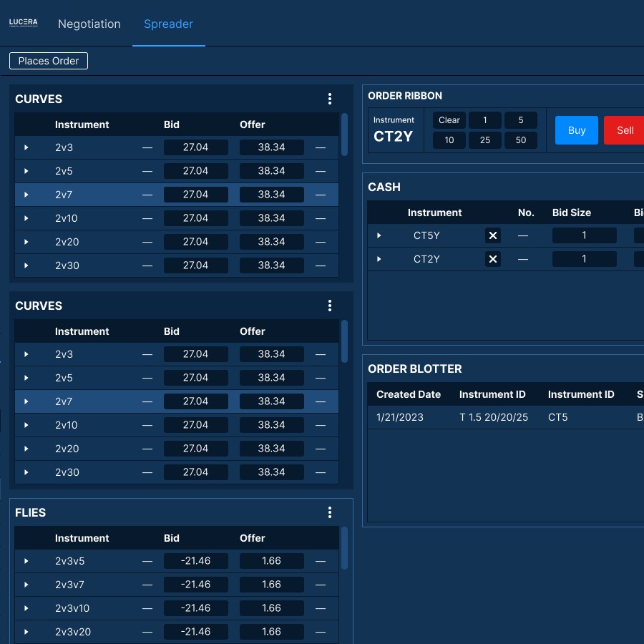Click the Places Order button
Screen dimensions: 644x644
pos(49,61)
